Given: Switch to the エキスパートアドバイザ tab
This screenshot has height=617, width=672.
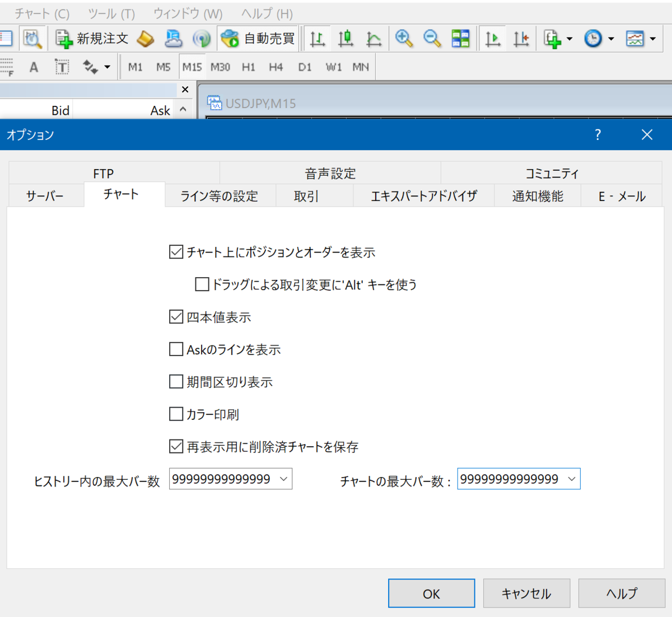Looking at the screenshot, I should click(x=424, y=196).
